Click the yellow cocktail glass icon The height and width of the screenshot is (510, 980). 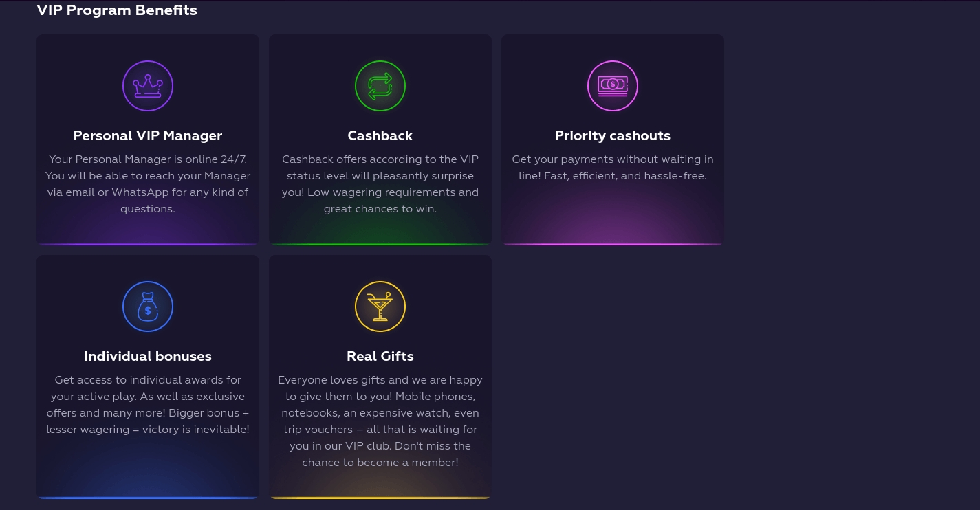coord(380,307)
